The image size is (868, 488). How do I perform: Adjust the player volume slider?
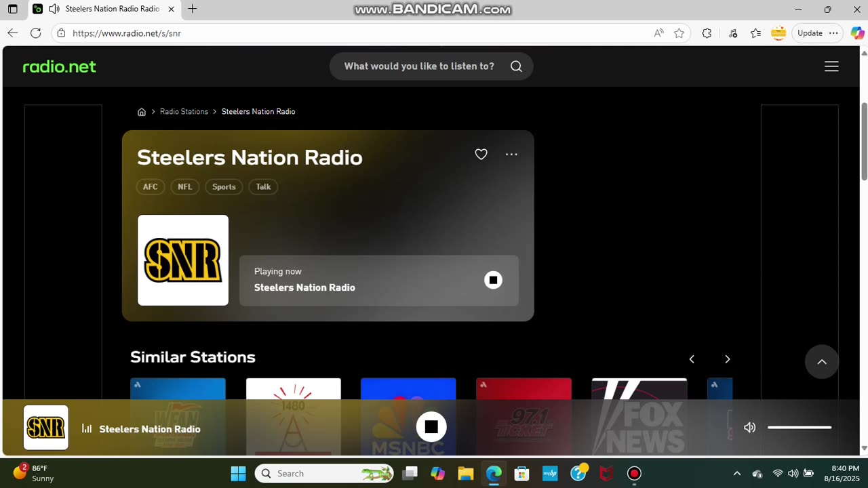pos(800,428)
